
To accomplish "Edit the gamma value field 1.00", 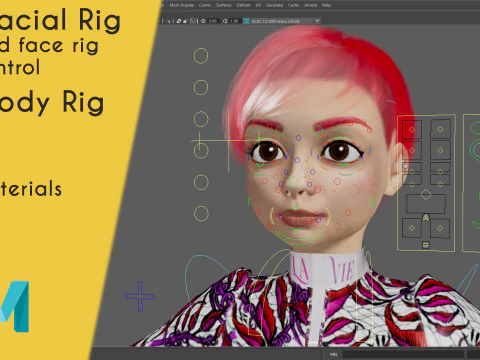I will pyautogui.click(x=234, y=21).
